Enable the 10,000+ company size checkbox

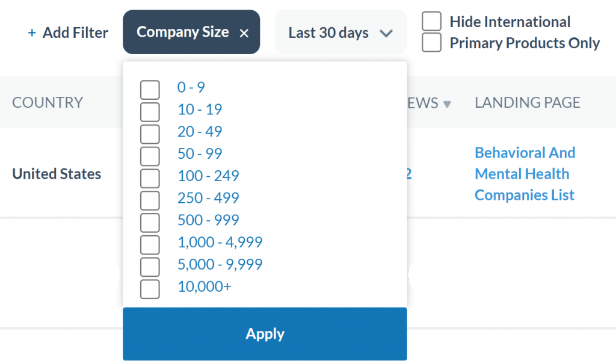coord(150,288)
